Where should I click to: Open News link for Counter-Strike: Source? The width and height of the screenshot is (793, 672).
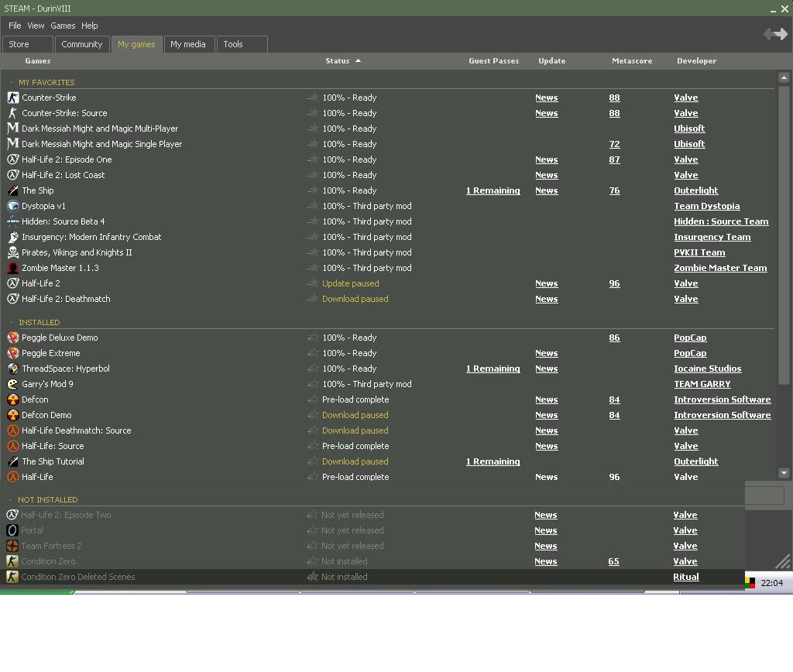pyautogui.click(x=547, y=113)
